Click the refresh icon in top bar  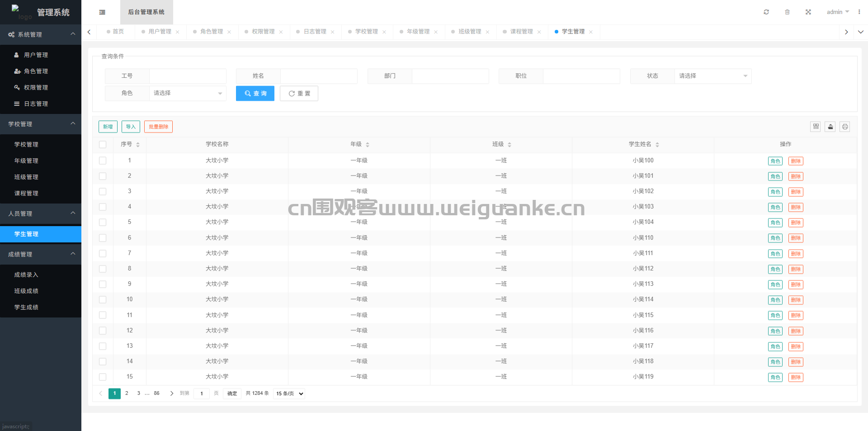[766, 12]
